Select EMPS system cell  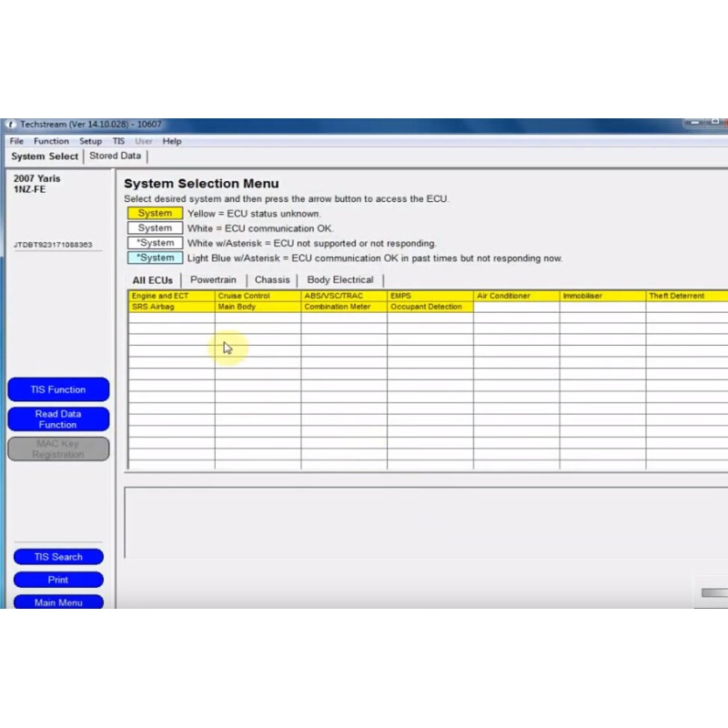point(430,296)
